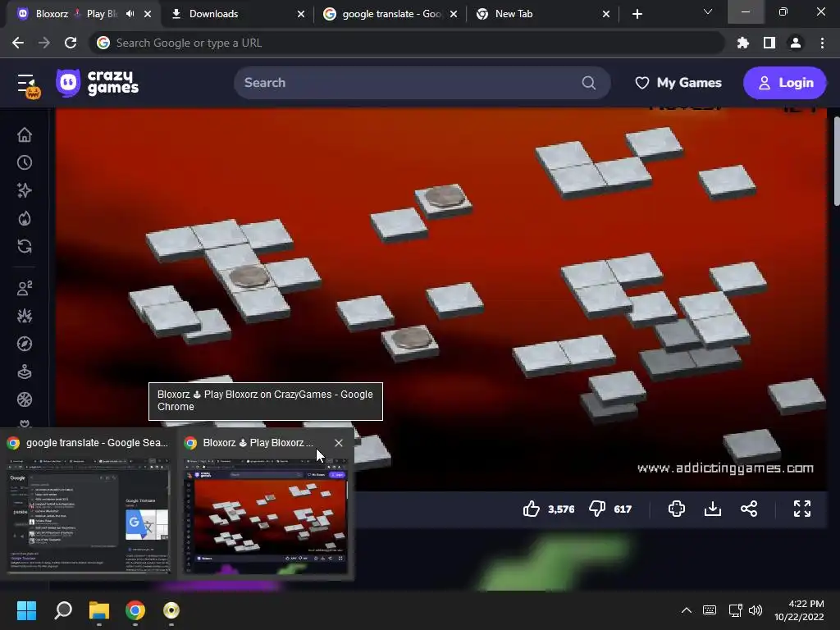840x630 pixels.
Task: Open Windows Start menu
Action: [x=26, y=610]
